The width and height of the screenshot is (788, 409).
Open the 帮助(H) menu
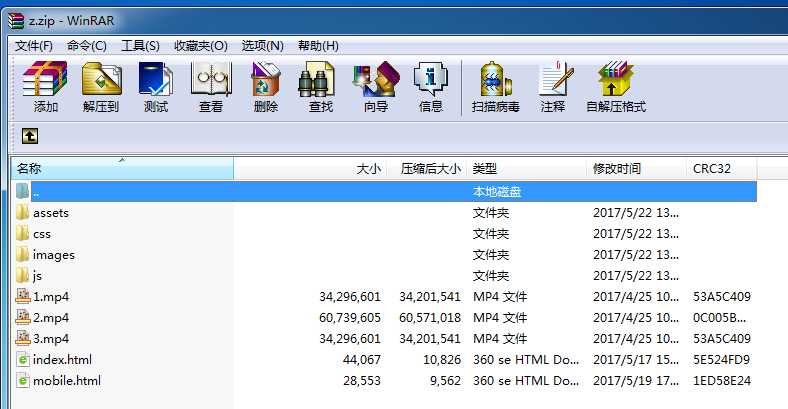coord(318,46)
